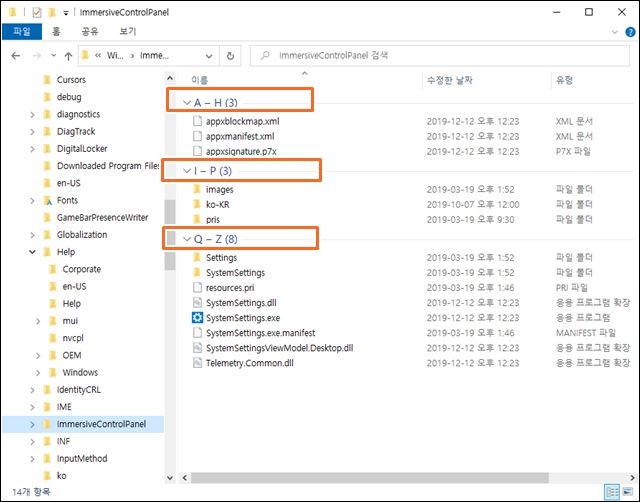Screen dimensions: 640x502
Task: Open the quick access toolbar customize dropdown
Action: 65,13
